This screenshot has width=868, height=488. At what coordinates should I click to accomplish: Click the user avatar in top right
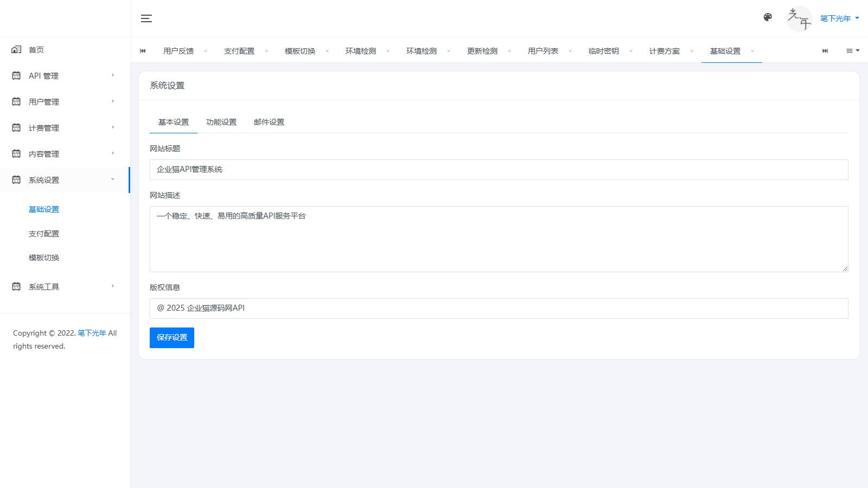[799, 18]
